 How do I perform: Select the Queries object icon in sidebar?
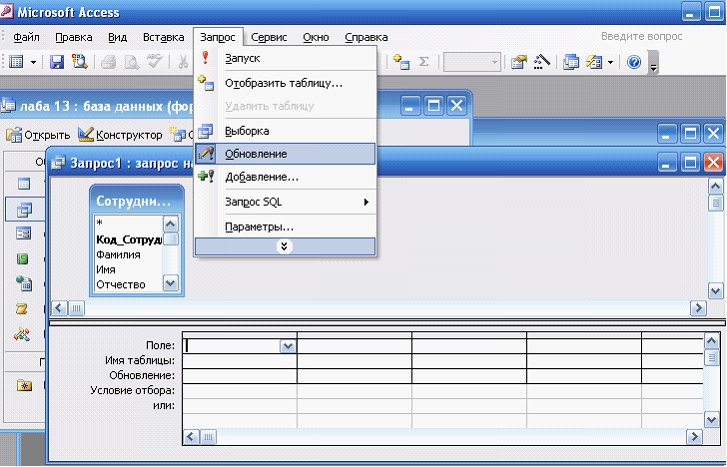click(x=24, y=209)
